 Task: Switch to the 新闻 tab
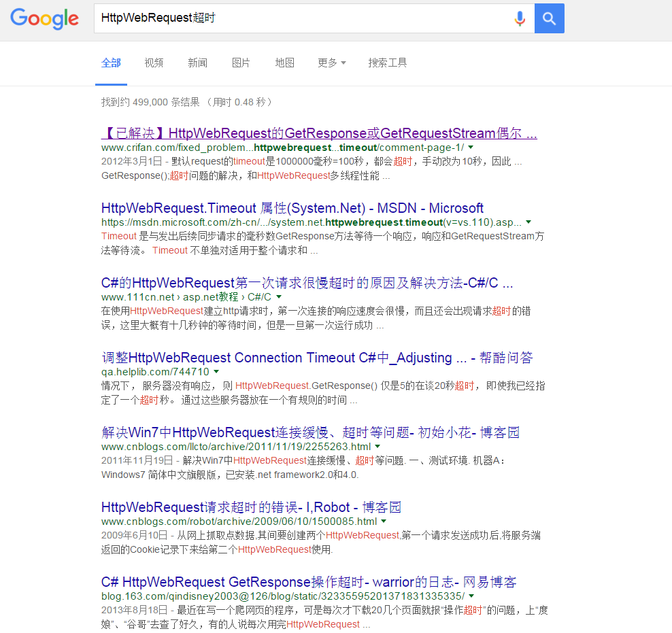197,63
